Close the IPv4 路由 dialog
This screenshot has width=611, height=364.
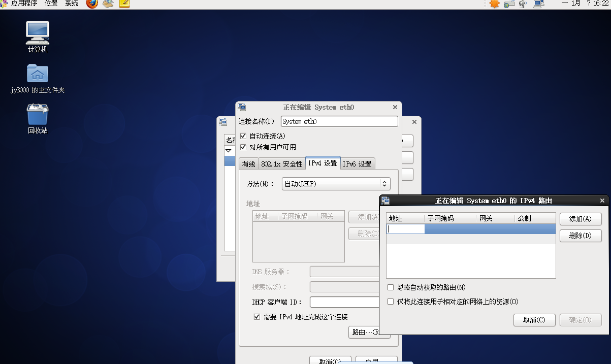coord(602,201)
